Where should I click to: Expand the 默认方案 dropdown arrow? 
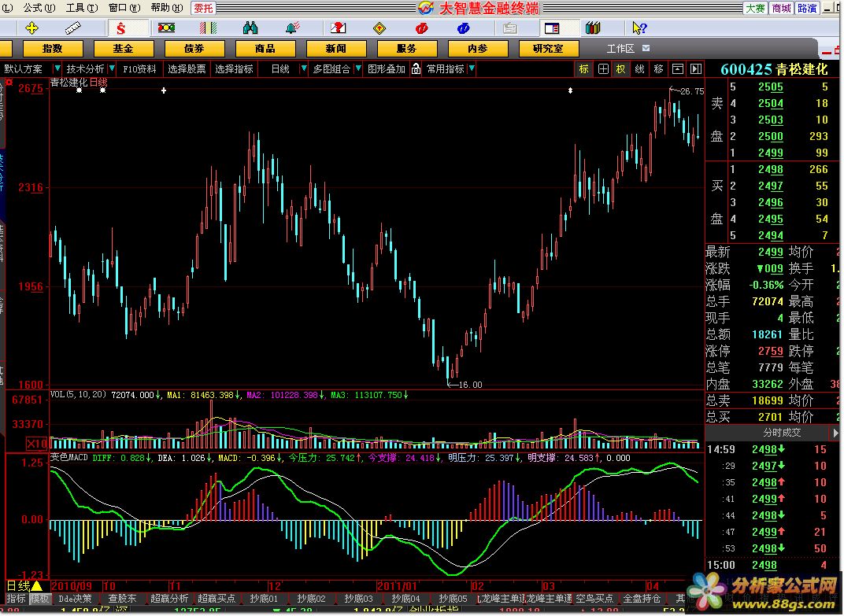coord(57,69)
